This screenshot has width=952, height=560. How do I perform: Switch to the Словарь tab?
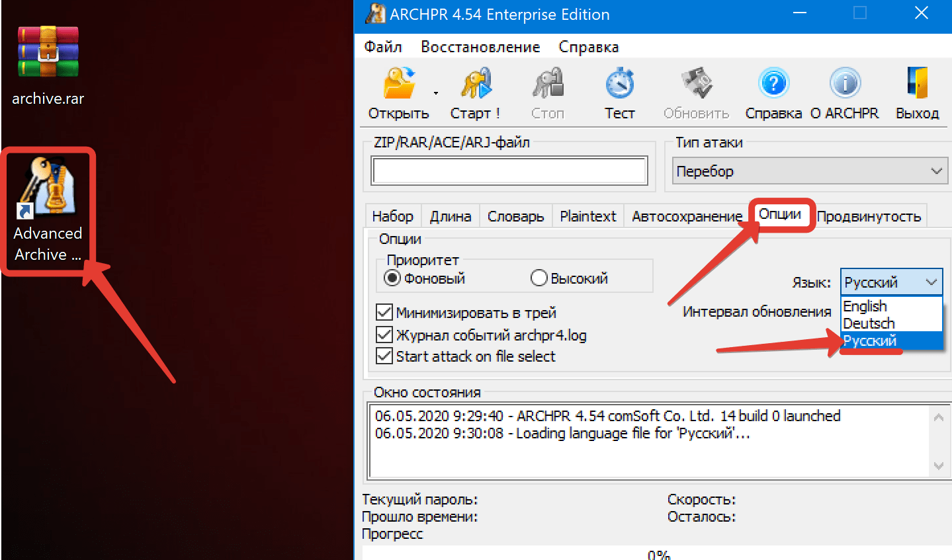click(x=515, y=216)
